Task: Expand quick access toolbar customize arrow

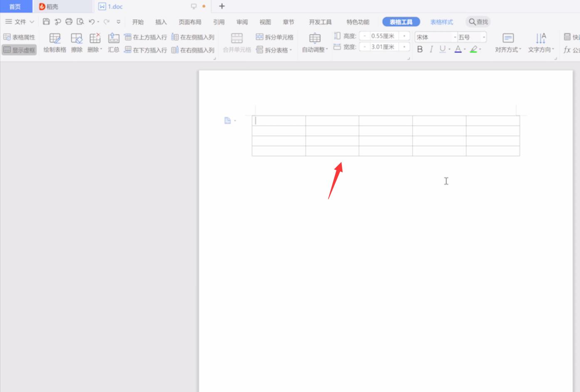Action: click(x=118, y=22)
